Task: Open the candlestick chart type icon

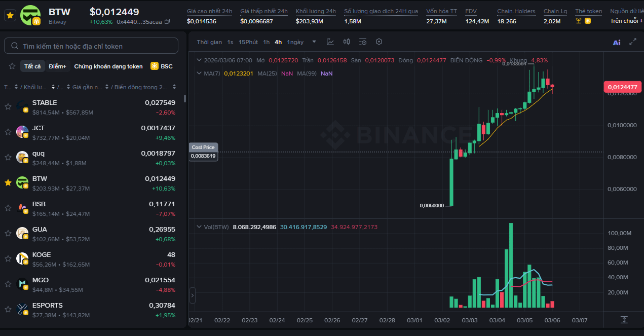Action: point(347,42)
